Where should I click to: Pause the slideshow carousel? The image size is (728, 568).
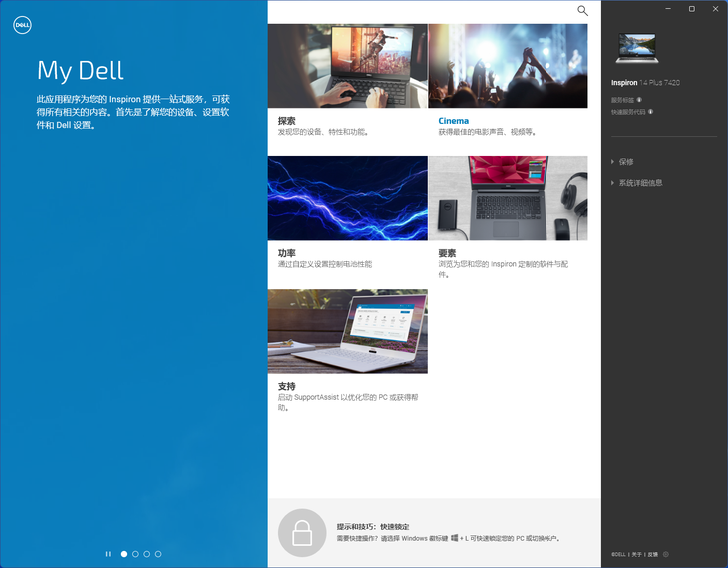tap(108, 553)
